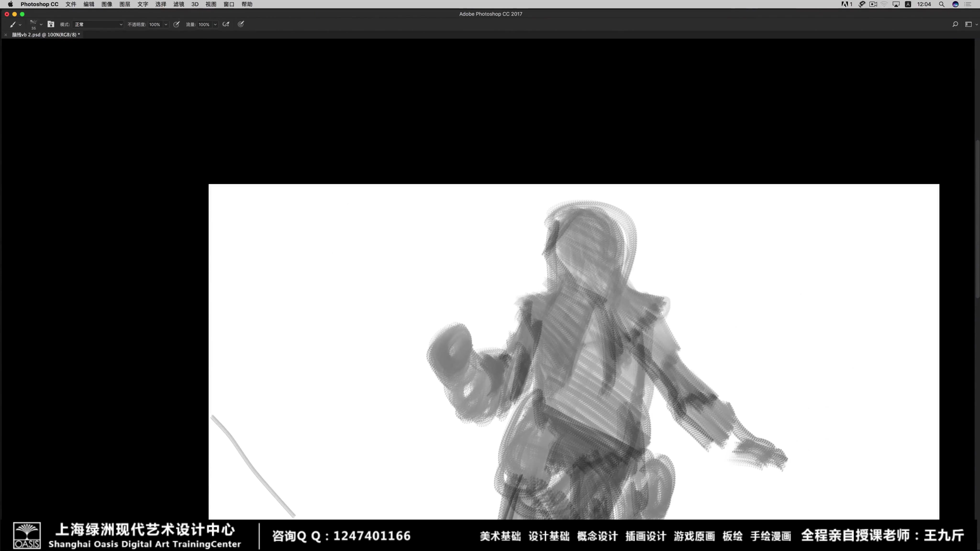Click the 流量 100% value field

coord(205,24)
